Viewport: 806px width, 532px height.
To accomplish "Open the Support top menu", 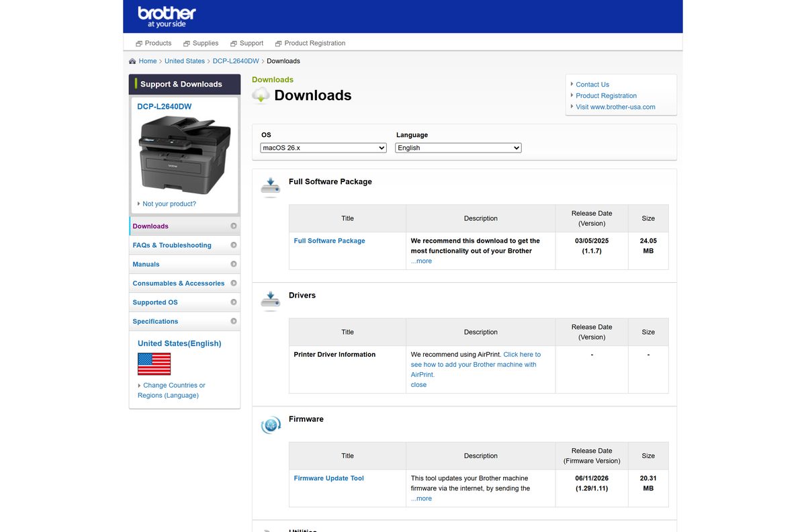I will 251,43.
